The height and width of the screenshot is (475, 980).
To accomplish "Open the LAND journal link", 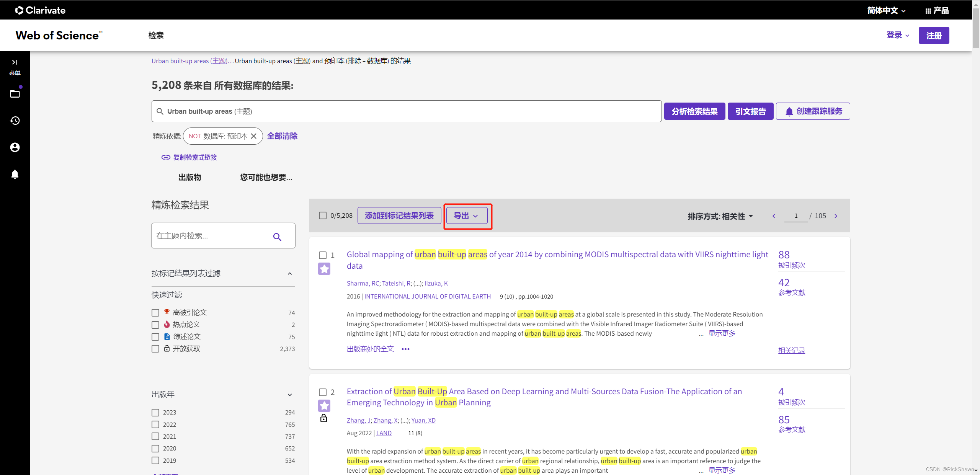I will [384, 433].
